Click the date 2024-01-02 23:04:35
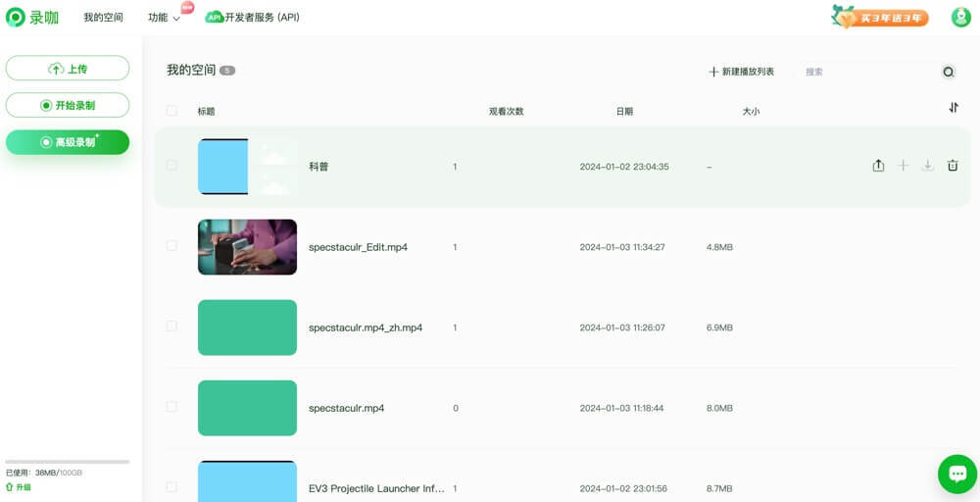This screenshot has width=980, height=502. [624, 167]
